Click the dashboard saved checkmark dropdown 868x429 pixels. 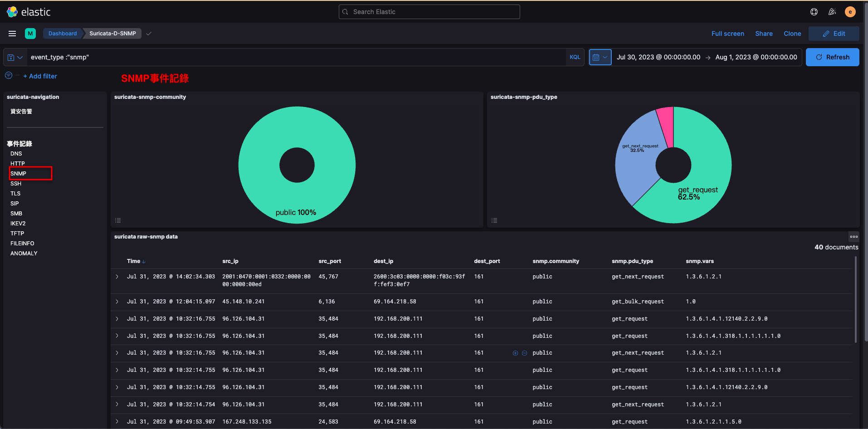149,34
